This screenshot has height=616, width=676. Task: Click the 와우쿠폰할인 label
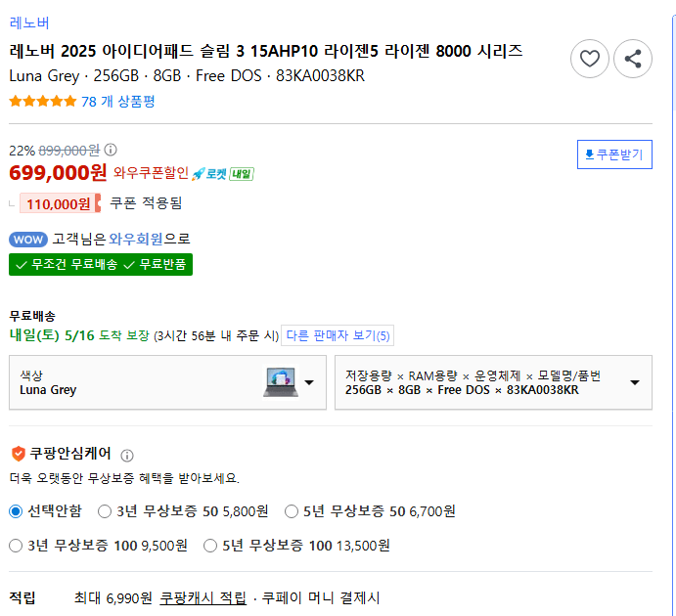coord(151,173)
